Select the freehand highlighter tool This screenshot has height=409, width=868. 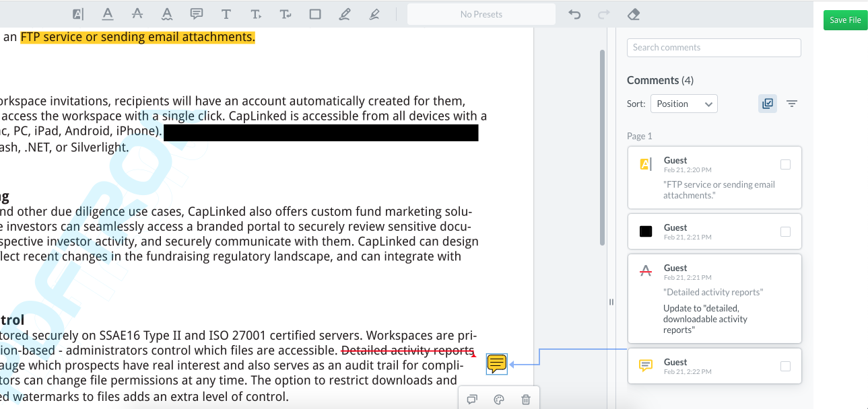[374, 14]
